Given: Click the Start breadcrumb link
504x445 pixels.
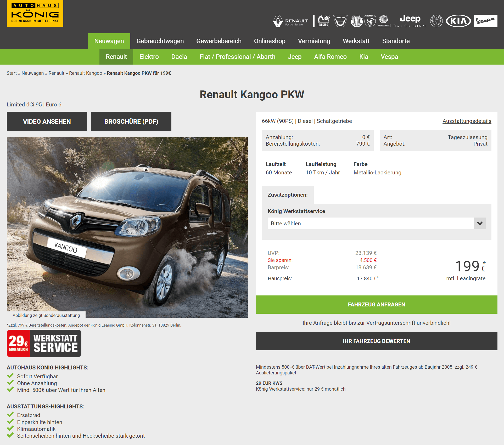Looking at the screenshot, I should pyautogui.click(x=12, y=73).
